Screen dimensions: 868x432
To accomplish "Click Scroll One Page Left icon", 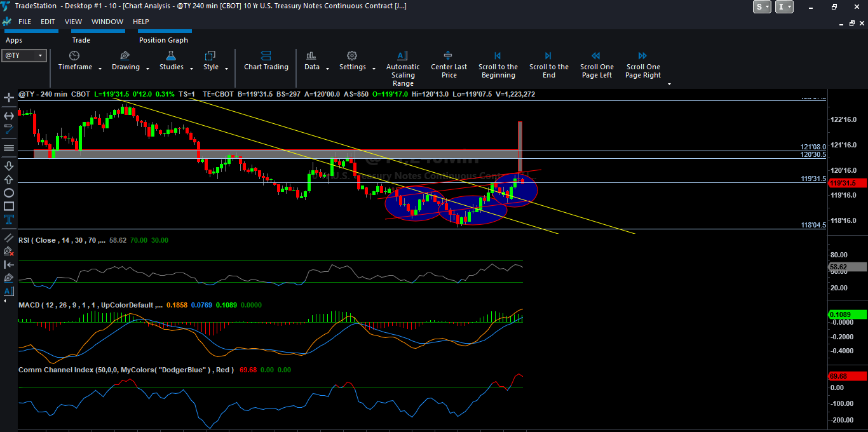I will pos(596,56).
